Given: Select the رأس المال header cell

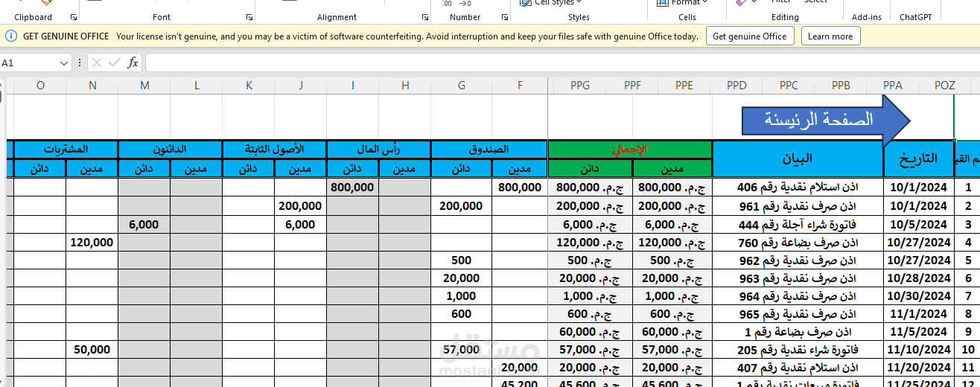Looking at the screenshot, I should click(x=379, y=149).
